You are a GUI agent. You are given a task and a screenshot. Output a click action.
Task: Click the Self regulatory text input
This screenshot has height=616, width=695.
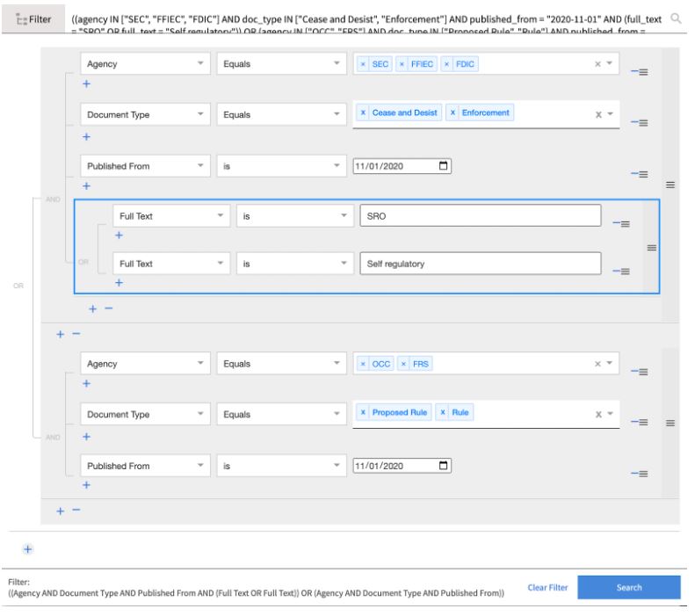pos(481,264)
